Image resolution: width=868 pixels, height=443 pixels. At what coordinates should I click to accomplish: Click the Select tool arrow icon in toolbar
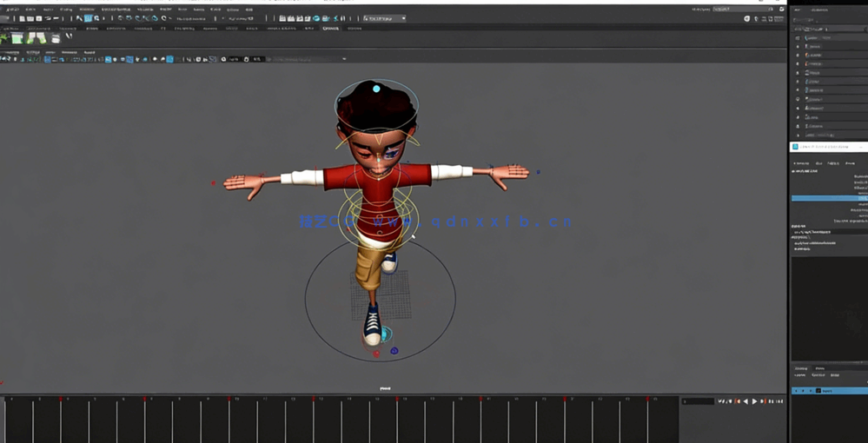[79, 18]
